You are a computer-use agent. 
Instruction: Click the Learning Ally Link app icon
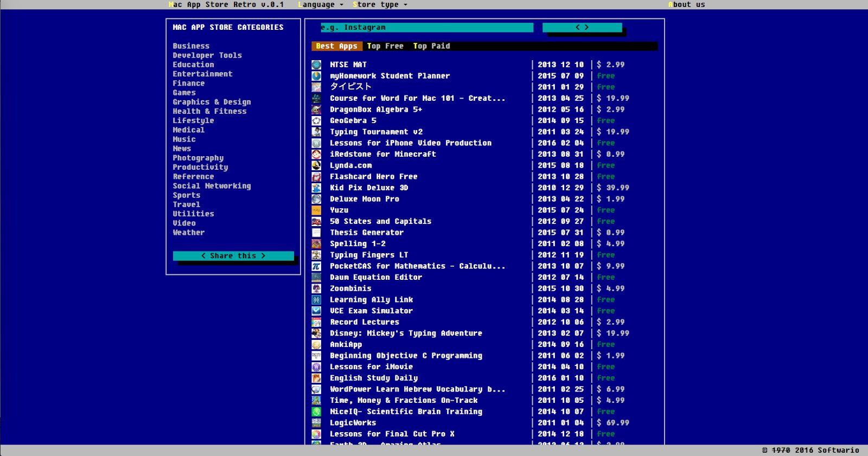tap(316, 300)
